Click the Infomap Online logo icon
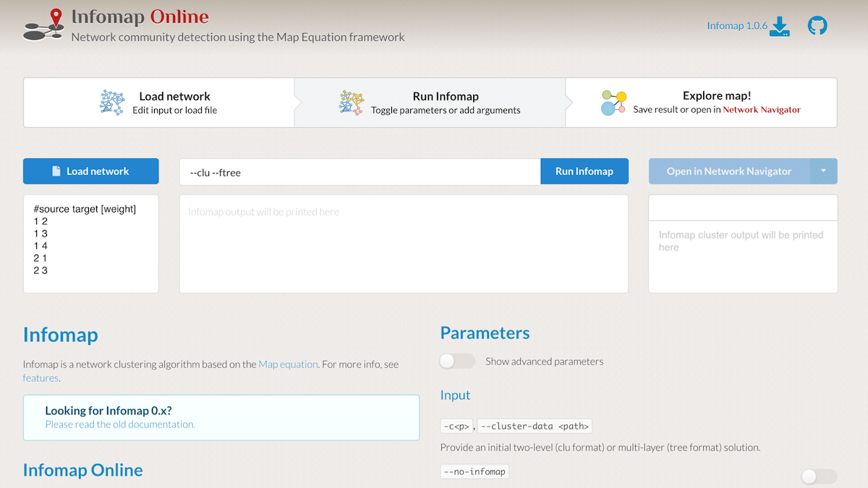This screenshot has width=868, height=488. (x=45, y=25)
